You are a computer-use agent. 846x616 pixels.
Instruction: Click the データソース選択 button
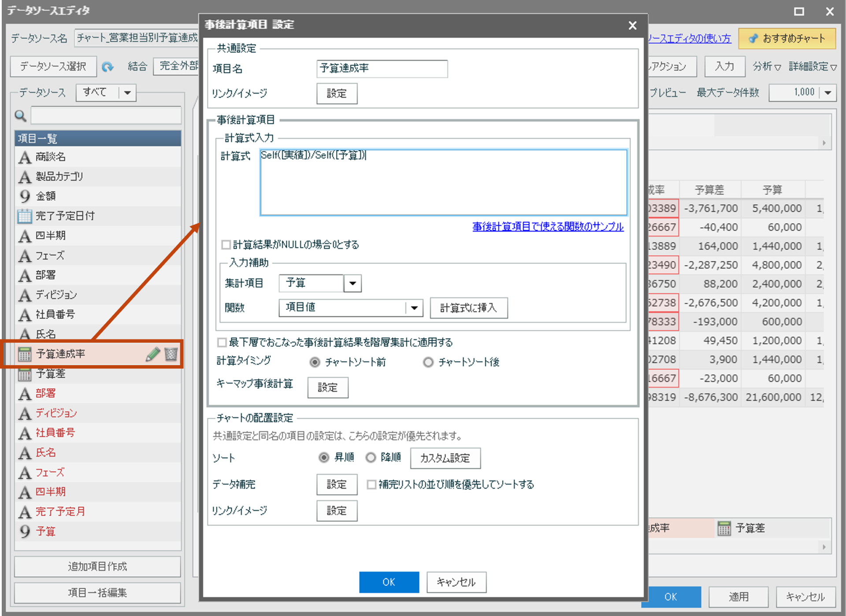pos(53,66)
